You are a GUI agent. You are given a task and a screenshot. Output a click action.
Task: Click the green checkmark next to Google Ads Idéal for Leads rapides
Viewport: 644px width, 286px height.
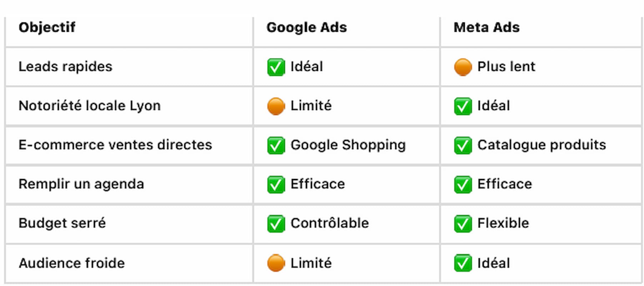[x=276, y=67]
